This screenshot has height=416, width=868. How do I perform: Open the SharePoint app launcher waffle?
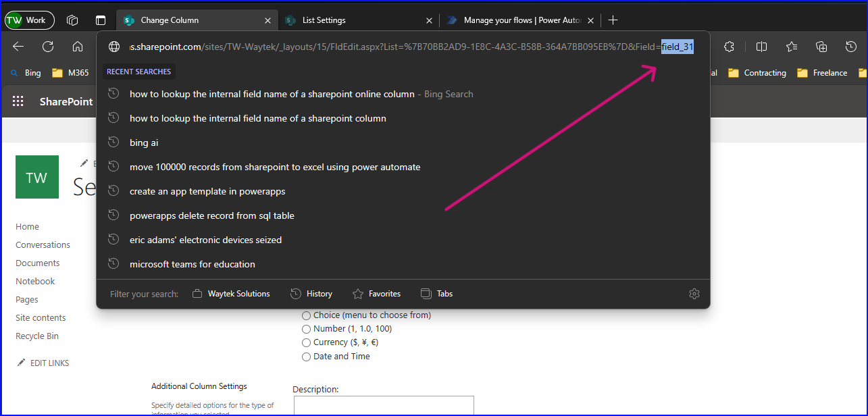[x=18, y=101]
